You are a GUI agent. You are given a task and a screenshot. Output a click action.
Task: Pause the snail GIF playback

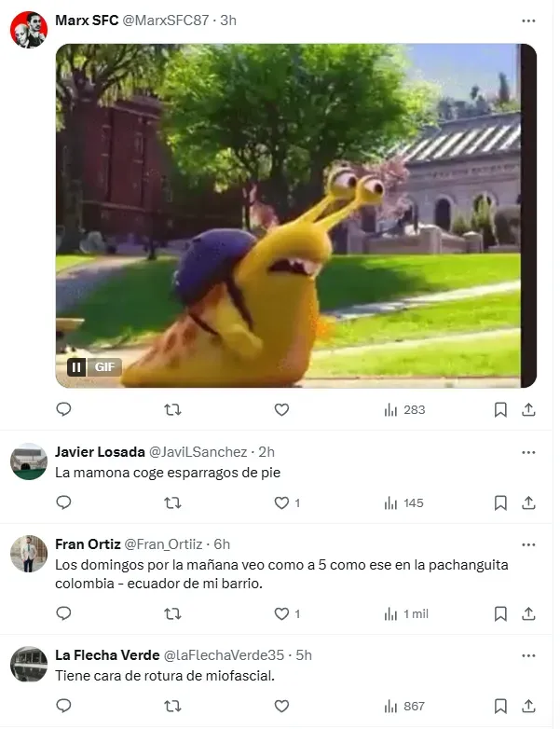tap(76, 367)
